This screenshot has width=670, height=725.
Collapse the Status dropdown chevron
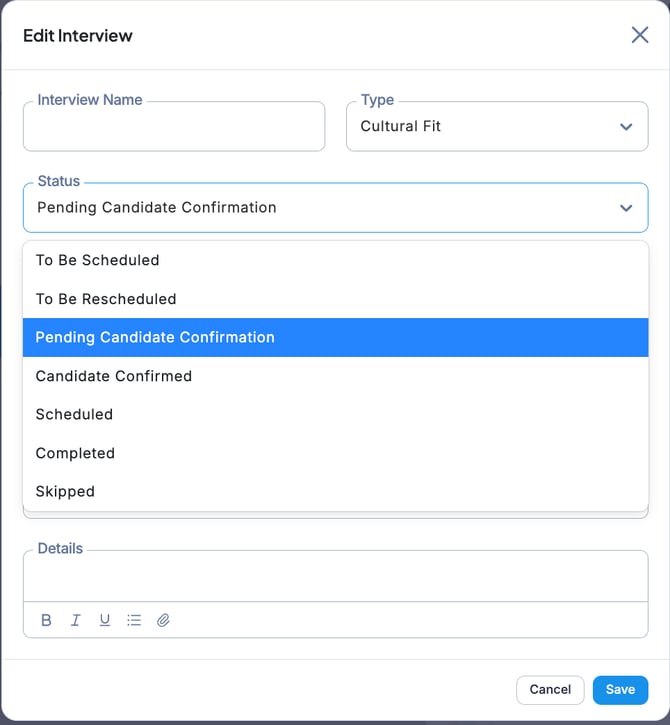[626, 208]
